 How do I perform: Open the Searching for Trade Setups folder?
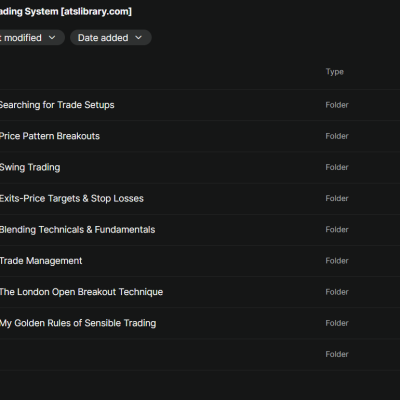click(57, 105)
